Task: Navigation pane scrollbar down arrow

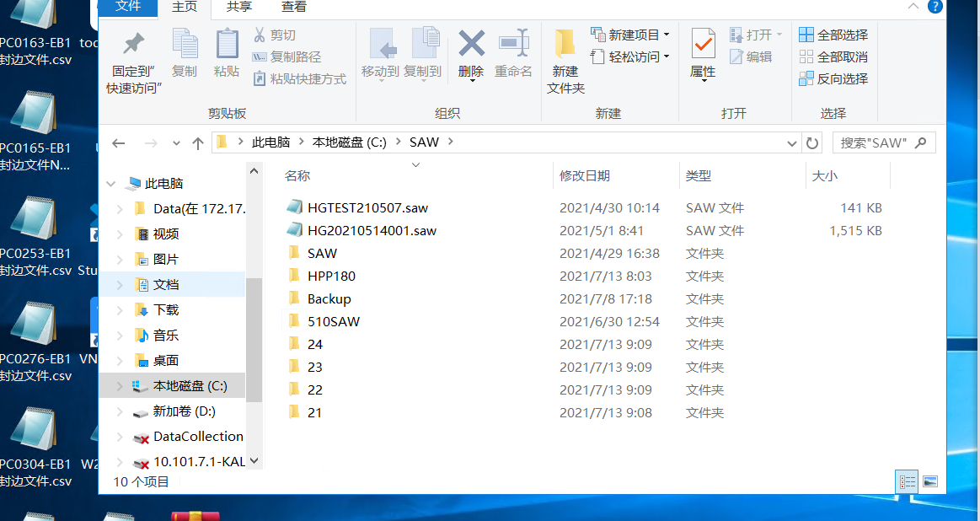Action: tap(254, 461)
